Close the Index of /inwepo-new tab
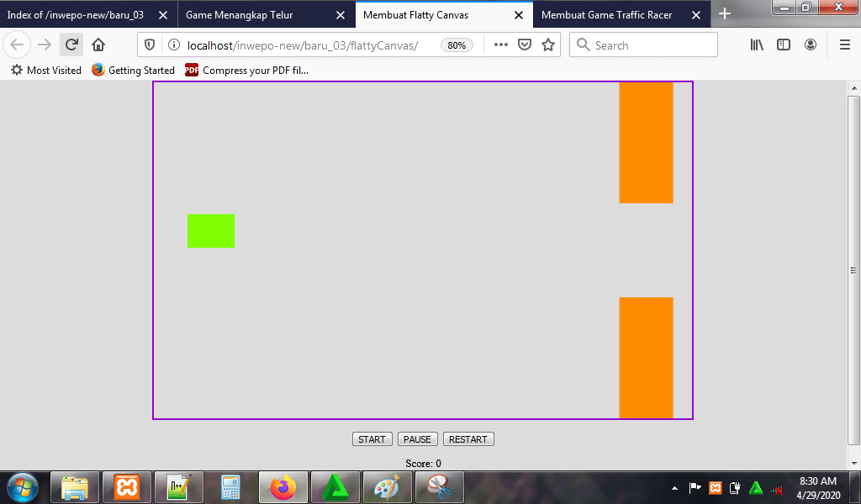 coord(163,15)
